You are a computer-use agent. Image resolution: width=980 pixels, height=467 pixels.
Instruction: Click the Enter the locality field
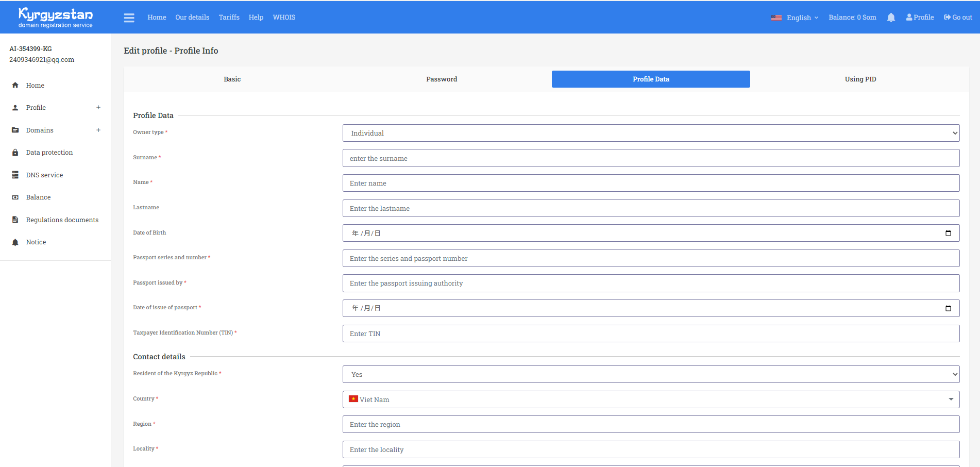(x=651, y=449)
